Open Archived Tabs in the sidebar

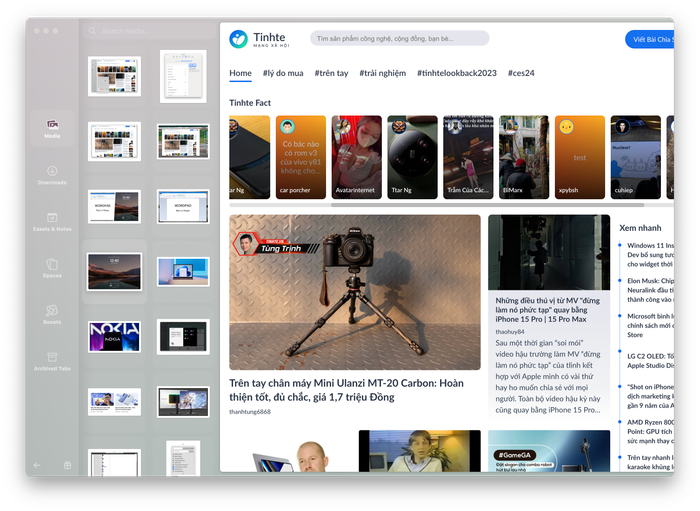pyautogui.click(x=52, y=361)
